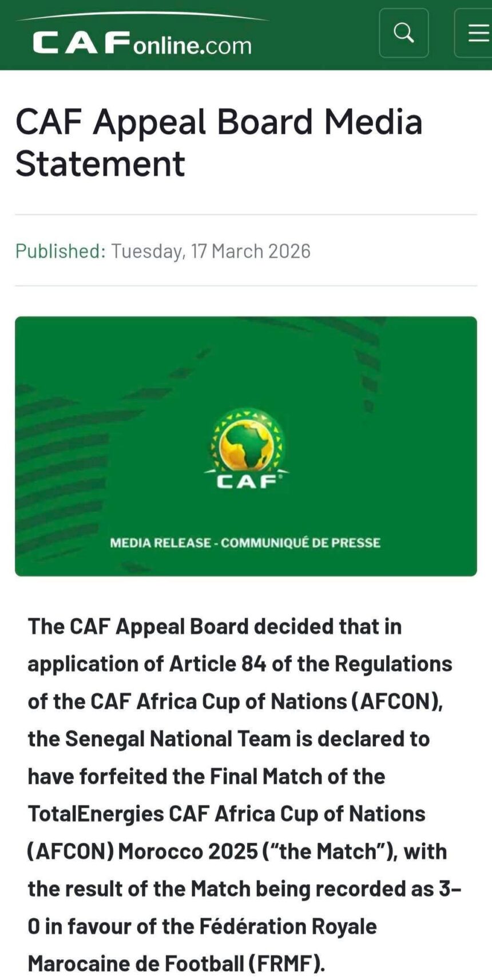Select the "CAF Appeal Board Media Statement" headline
The width and height of the screenshot is (492, 980).
(219, 142)
